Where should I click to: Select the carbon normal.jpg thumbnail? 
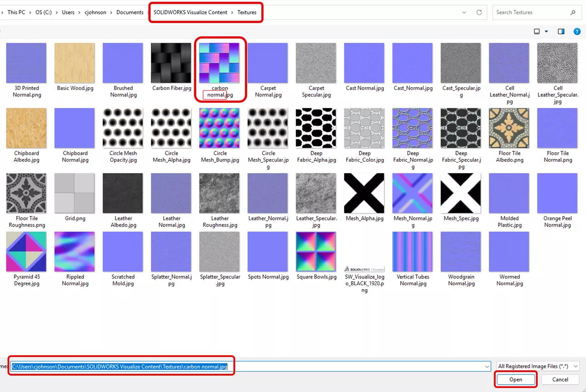pyautogui.click(x=219, y=63)
